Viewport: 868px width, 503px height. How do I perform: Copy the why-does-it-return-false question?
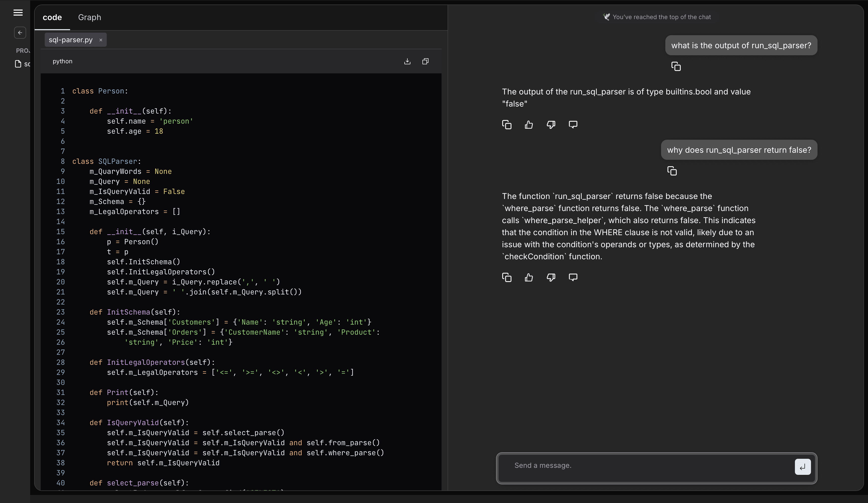[x=672, y=171]
